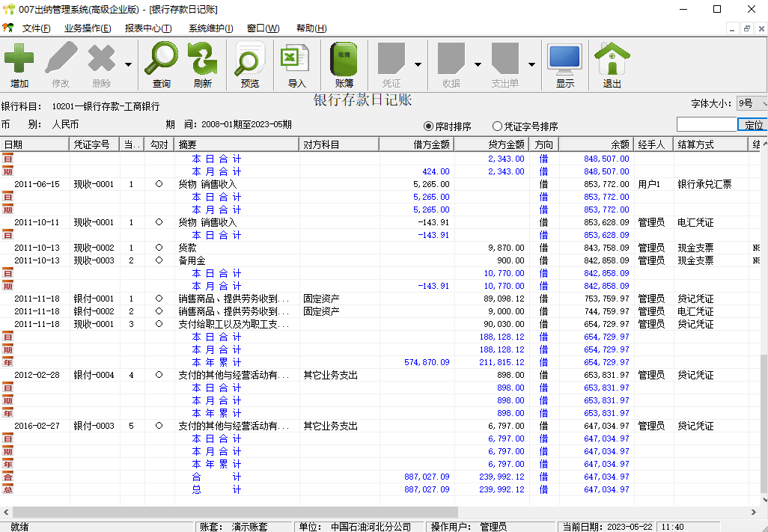This screenshot has width=768, height=532.
Task: Open the 系统维护(I) menu
Action: (x=210, y=28)
